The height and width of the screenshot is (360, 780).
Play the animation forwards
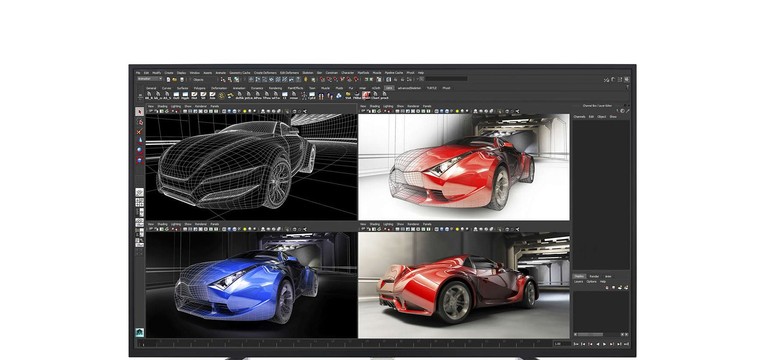tap(604, 344)
